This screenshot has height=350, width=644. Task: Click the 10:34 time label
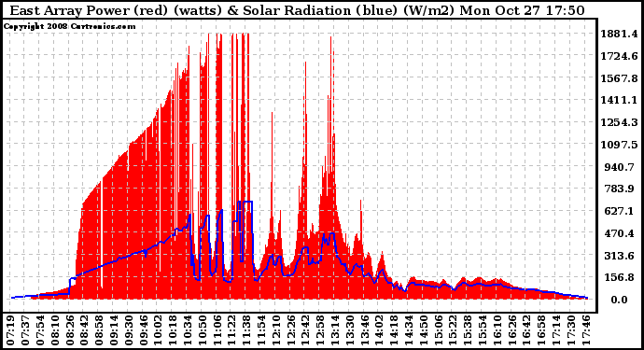(x=188, y=330)
